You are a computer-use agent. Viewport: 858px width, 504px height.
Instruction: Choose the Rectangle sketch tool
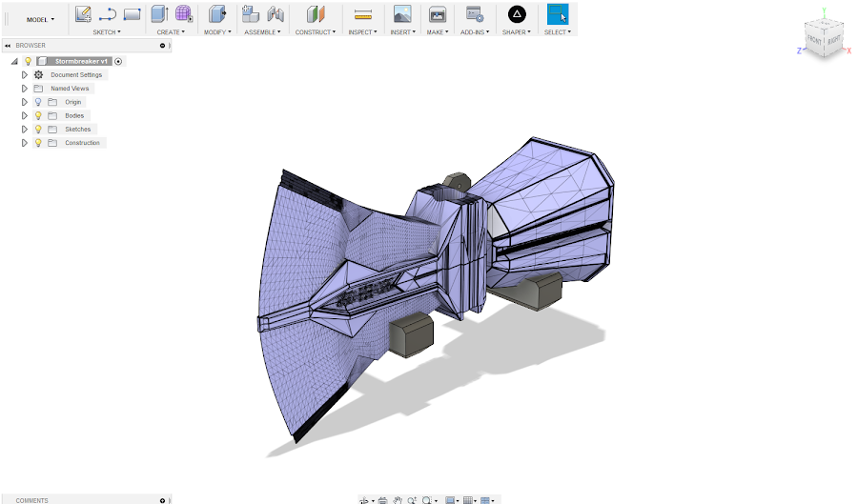(132, 14)
